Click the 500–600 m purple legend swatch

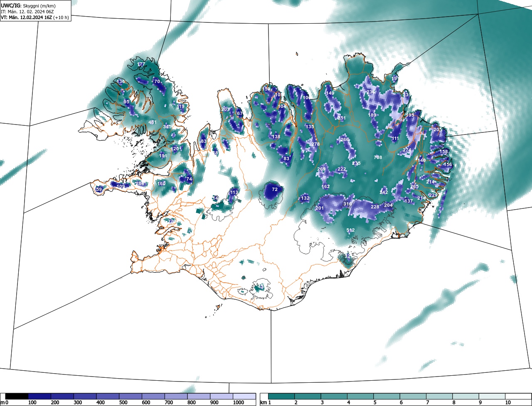pyautogui.click(x=131, y=396)
